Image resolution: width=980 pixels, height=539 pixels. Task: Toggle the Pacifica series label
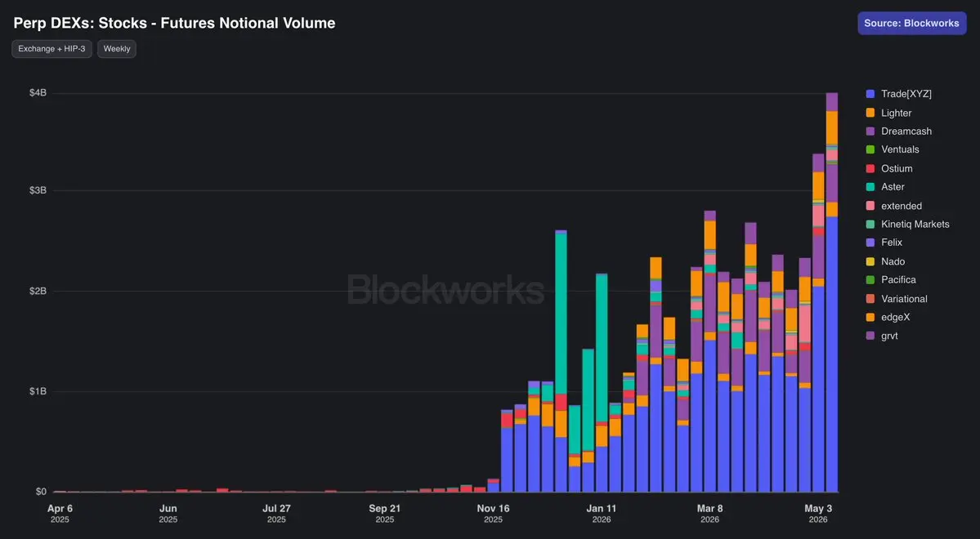tap(899, 280)
